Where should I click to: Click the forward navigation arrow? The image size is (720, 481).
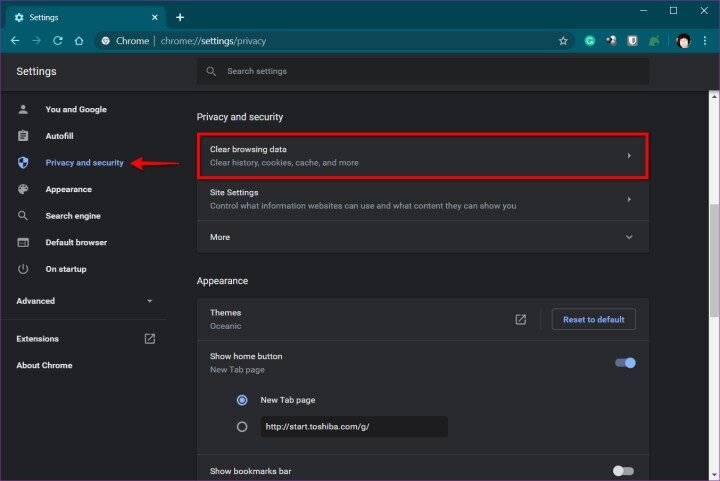point(36,41)
